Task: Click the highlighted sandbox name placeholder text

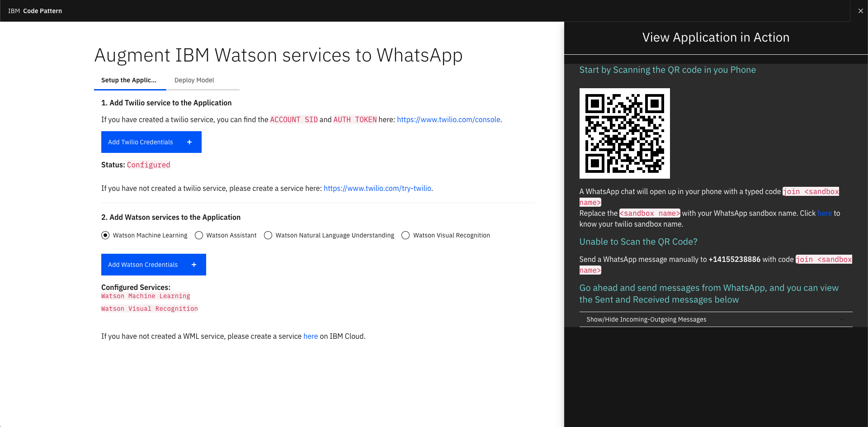Action: [x=650, y=213]
